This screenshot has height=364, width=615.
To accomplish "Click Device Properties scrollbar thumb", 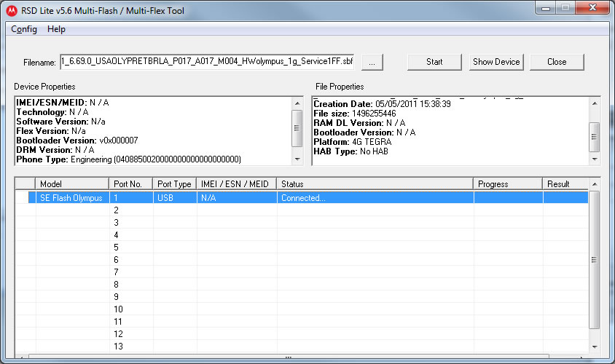I will click(297, 128).
